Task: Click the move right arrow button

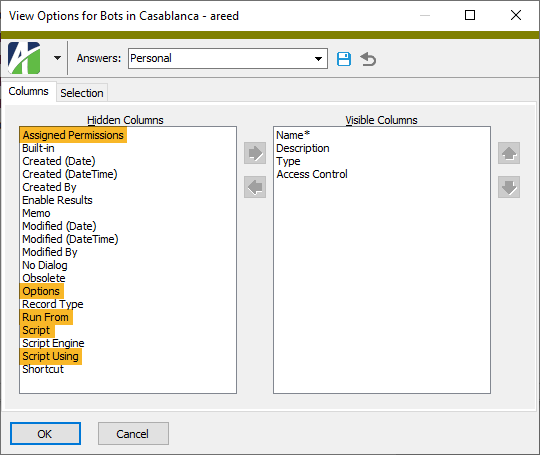Action: click(255, 153)
